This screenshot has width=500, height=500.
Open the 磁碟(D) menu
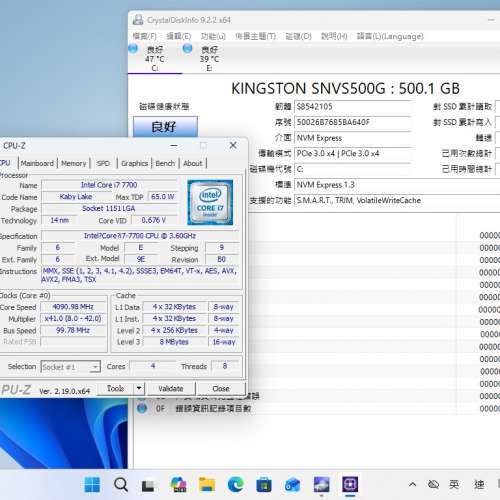298,36
